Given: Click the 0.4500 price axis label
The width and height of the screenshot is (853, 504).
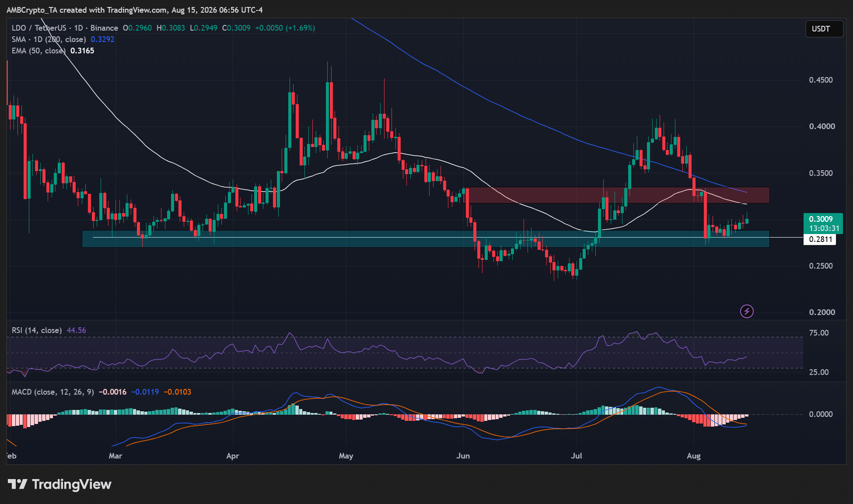Looking at the screenshot, I should point(821,80).
